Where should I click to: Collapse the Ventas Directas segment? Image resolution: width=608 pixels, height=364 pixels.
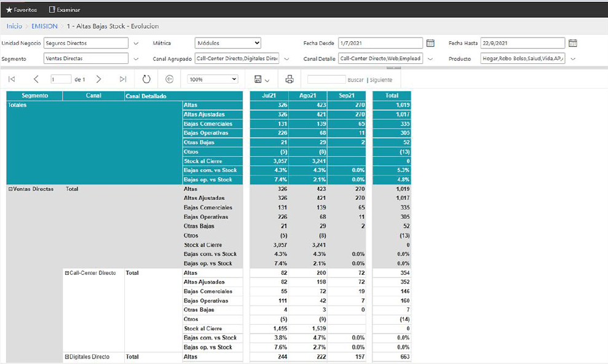(x=10, y=189)
